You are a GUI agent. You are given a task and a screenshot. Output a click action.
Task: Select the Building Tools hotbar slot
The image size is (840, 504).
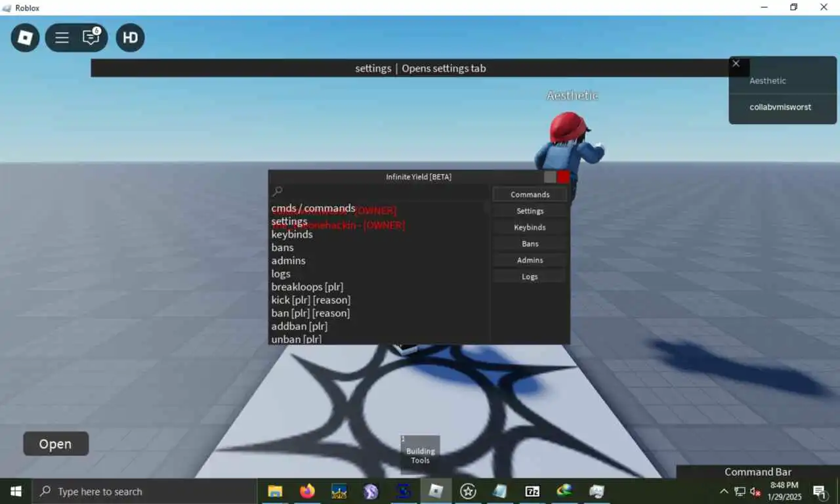[420, 454]
